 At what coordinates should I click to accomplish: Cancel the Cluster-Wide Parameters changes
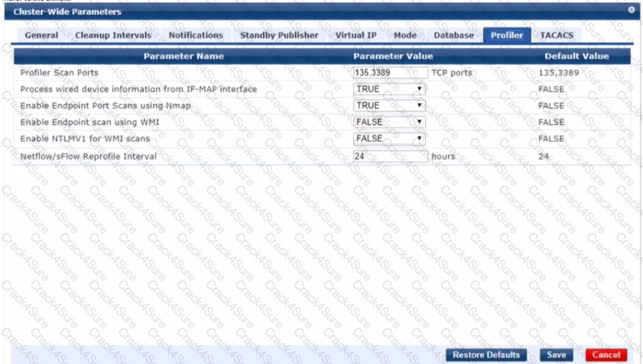click(x=606, y=354)
